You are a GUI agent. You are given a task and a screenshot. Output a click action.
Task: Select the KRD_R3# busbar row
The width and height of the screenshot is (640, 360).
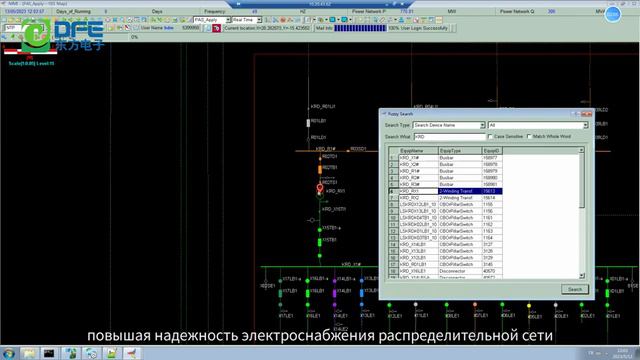click(445, 184)
